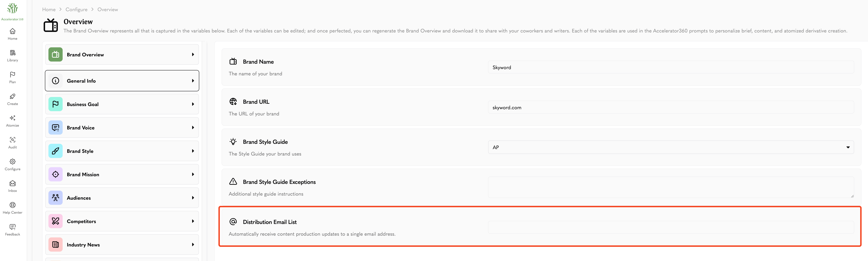Expand the Competitors section arrow
The width and height of the screenshot is (868, 261).
click(x=193, y=221)
